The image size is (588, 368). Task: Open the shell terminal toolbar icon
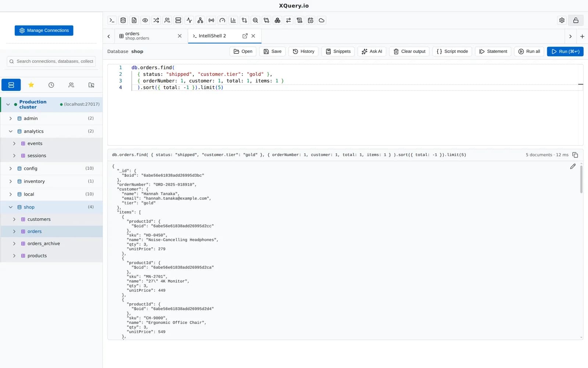pos(112,20)
